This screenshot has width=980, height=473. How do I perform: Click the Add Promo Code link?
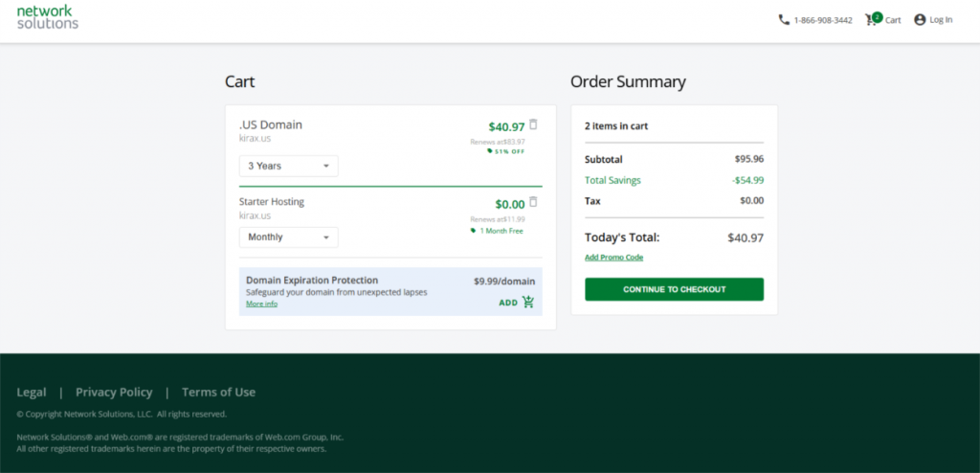tap(613, 258)
